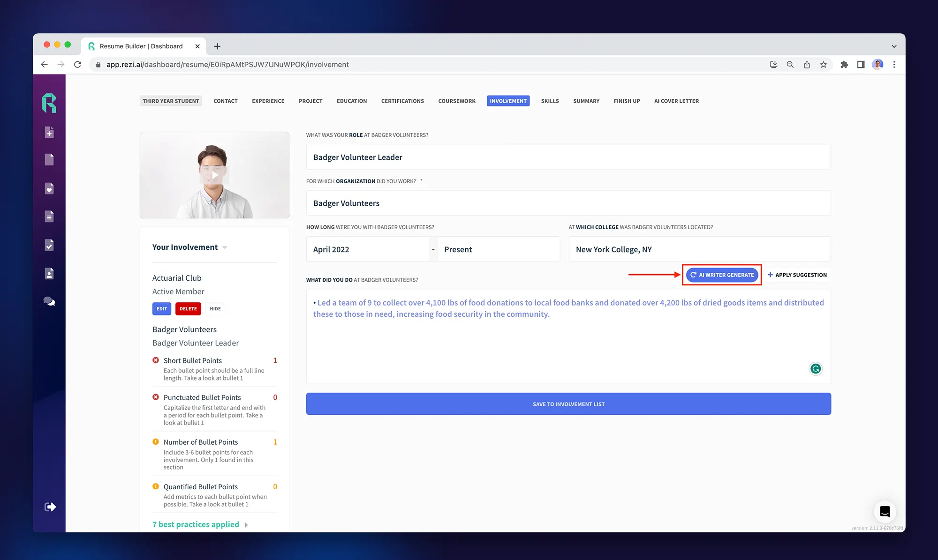Viewport: 938px width, 560px height.
Task: Click the Edit button for Actuarial Club
Action: tap(162, 309)
